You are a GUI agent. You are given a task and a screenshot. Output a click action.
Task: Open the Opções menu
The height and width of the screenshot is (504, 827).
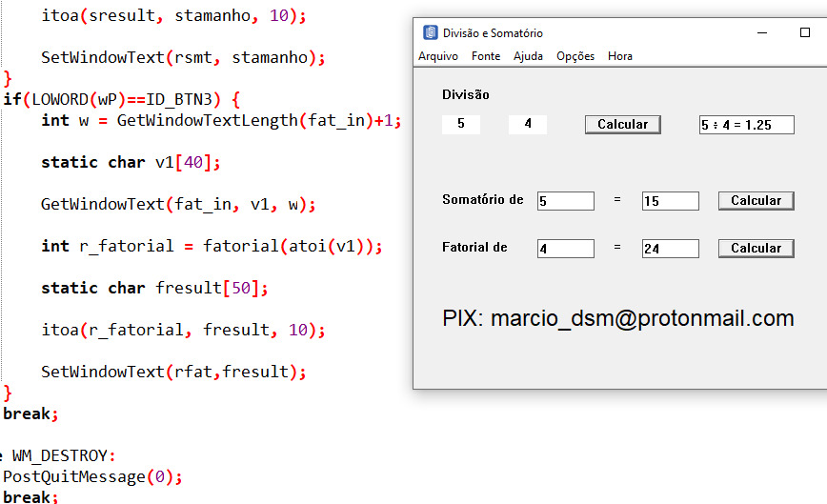pos(575,56)
